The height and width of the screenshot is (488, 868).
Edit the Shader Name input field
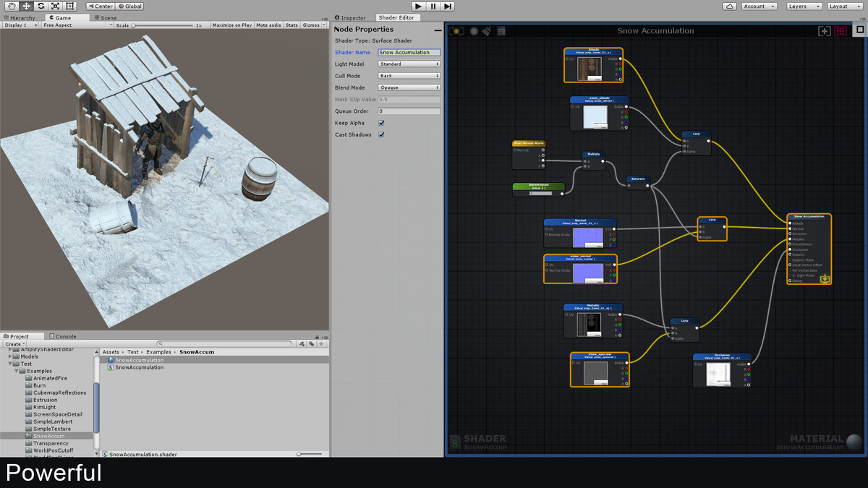(x=409, y=52)
